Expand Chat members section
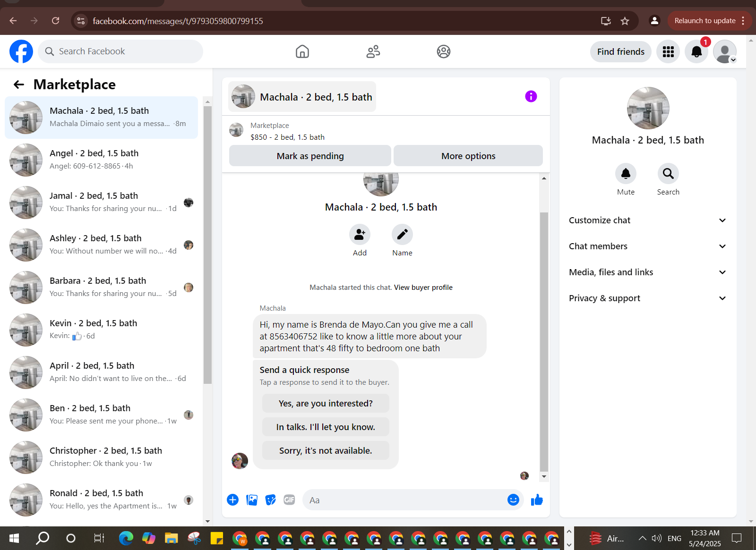This screenshot has height=550, width=756. (648, 246)
